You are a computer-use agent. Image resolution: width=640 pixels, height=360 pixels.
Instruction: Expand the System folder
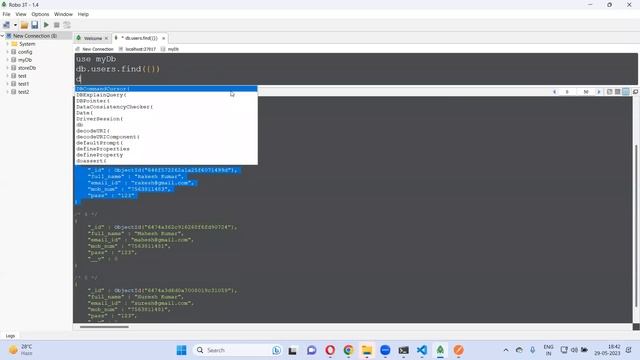[x=7, y=44]
